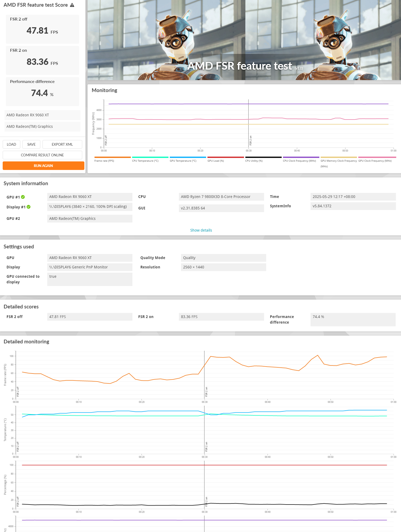Click the Quality mode value field
Screen dimensions: 401x532
[223, 258]
